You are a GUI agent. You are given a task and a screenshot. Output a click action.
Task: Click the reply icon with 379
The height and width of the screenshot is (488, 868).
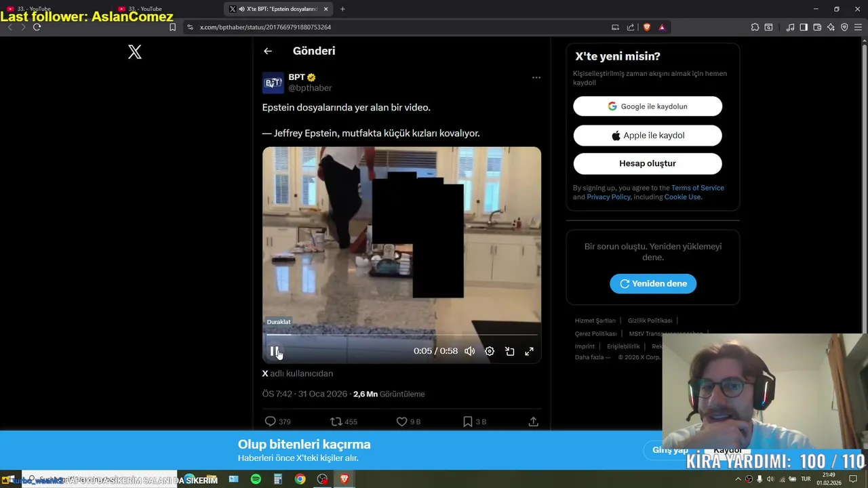(x=270, y=422)
